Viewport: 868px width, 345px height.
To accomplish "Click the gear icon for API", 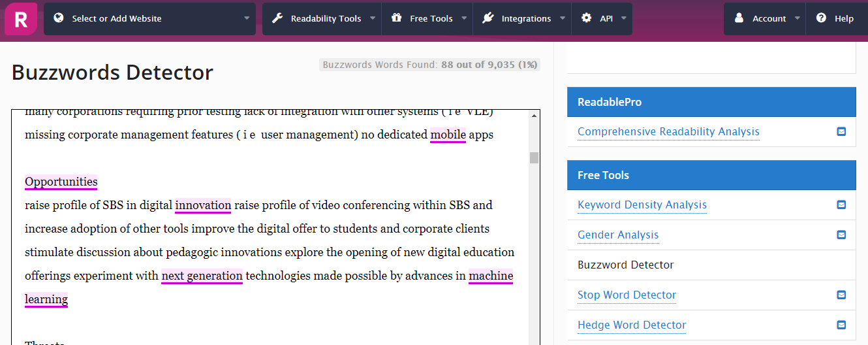I will coord(587,18).
